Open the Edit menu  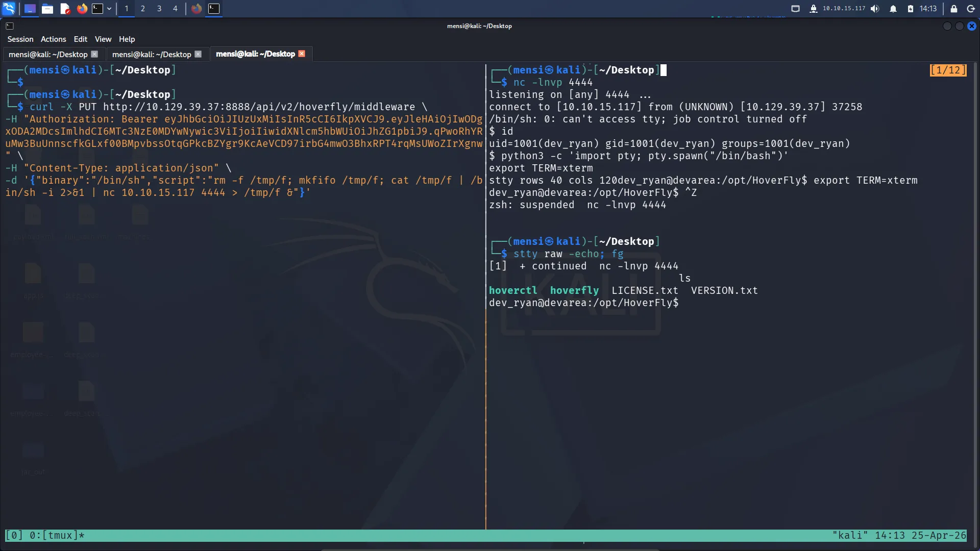pos(81,39)
